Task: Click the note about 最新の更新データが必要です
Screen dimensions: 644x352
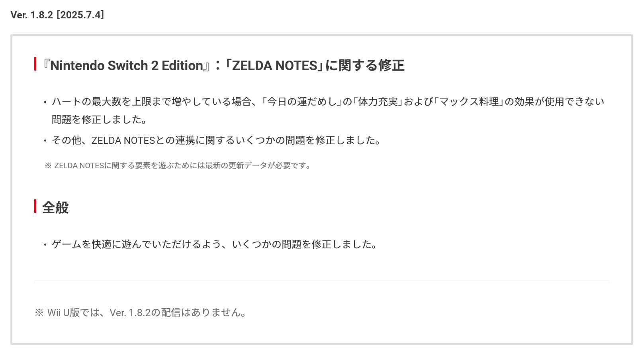Action: (x=182, y=165)
